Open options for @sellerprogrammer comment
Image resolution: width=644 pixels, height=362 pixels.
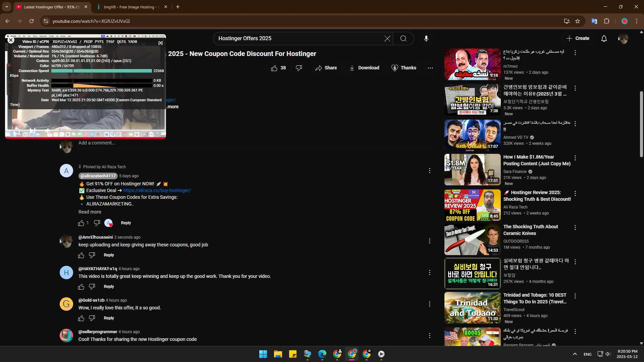point(429,336)
